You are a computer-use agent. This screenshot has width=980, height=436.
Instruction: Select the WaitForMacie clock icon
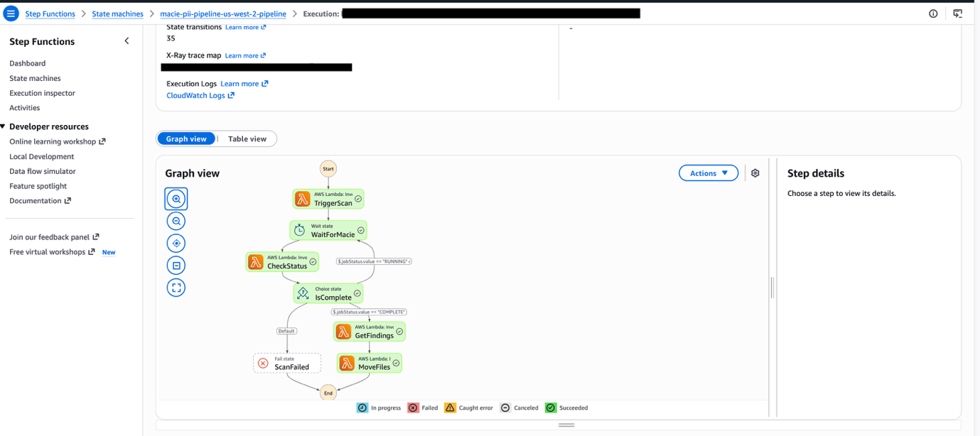point(300,230)
